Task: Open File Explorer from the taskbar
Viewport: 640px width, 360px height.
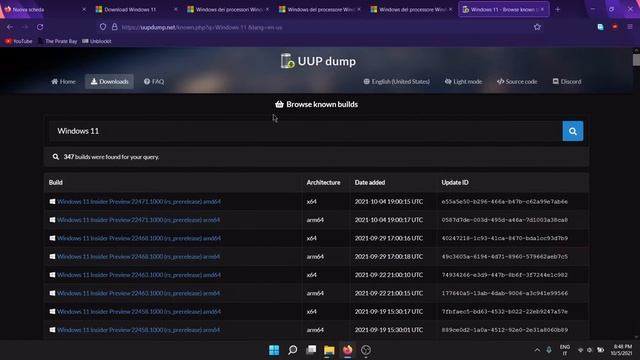Action: click(329, 350)
